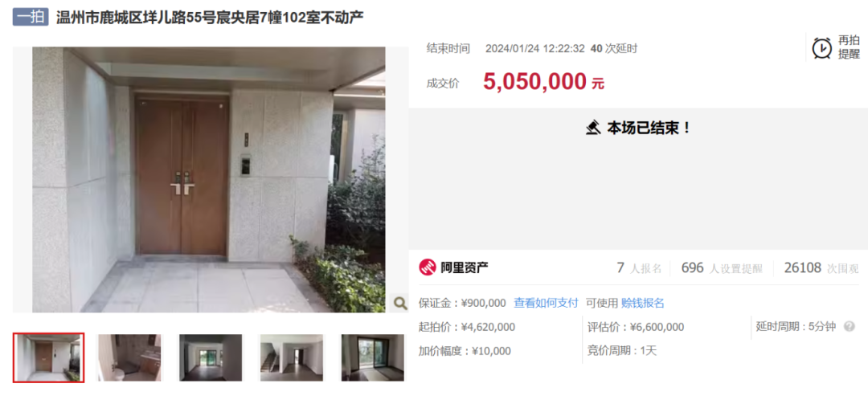Open the 赊钱报名 link
868x404 pixels.
(x=643, y=303)
